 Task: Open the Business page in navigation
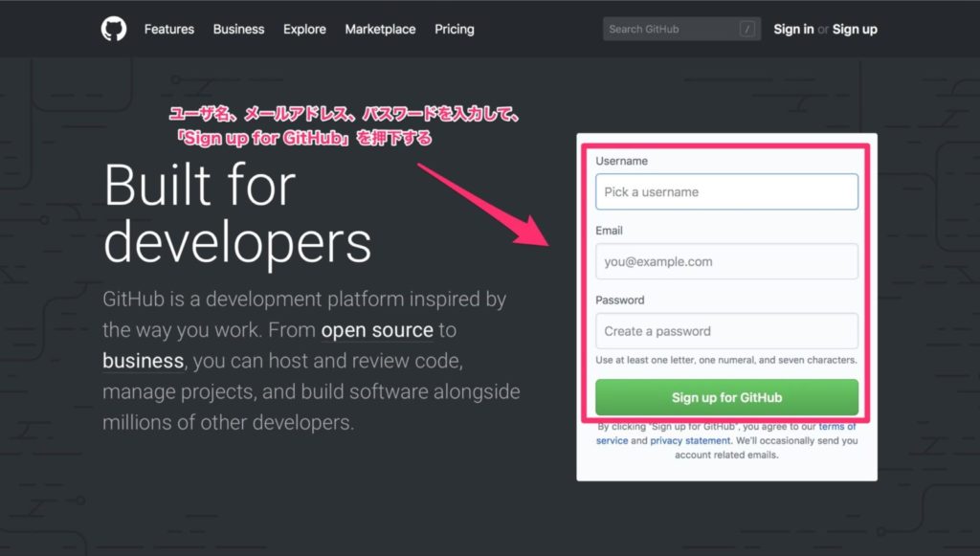[238, 30]
